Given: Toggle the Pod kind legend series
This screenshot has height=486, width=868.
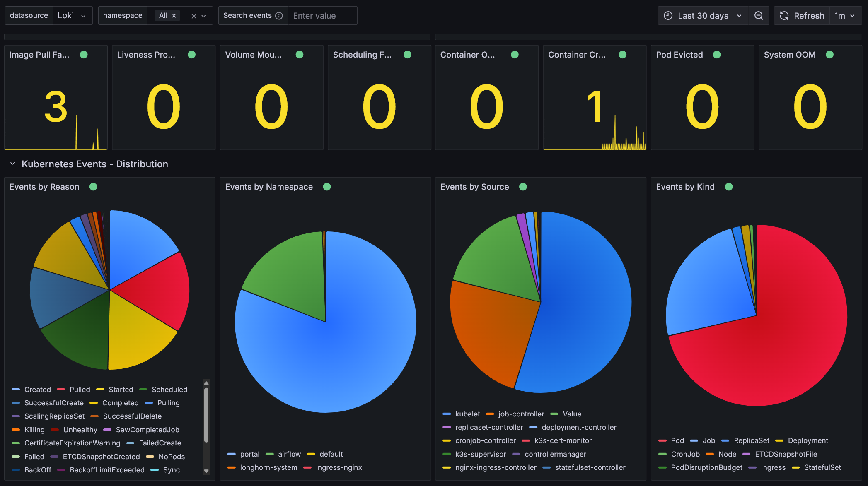Looking at the screenshot, I should pos(677,440).
